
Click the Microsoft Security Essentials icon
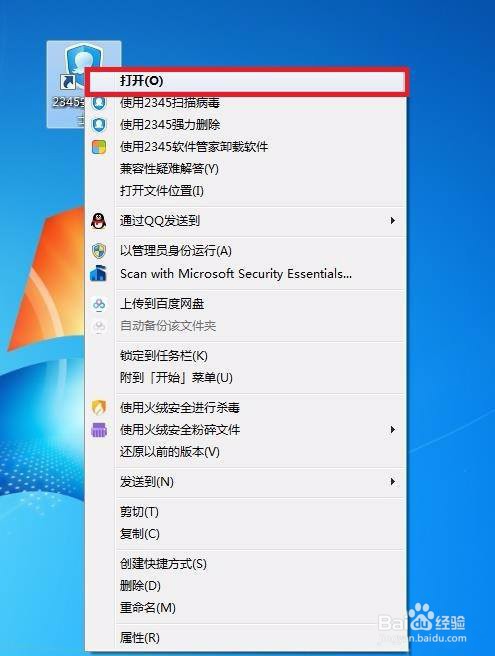(x=99, y=274)
